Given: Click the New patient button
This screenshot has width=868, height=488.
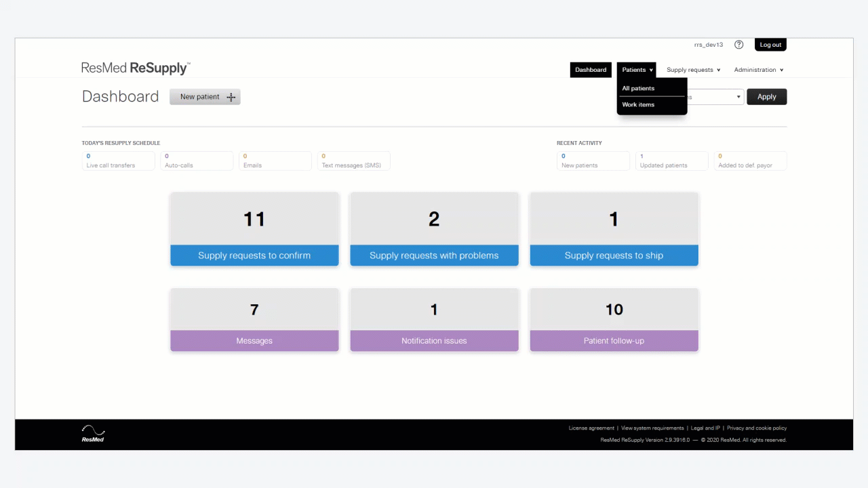Looking at the screenshot, I should [205, 97].
